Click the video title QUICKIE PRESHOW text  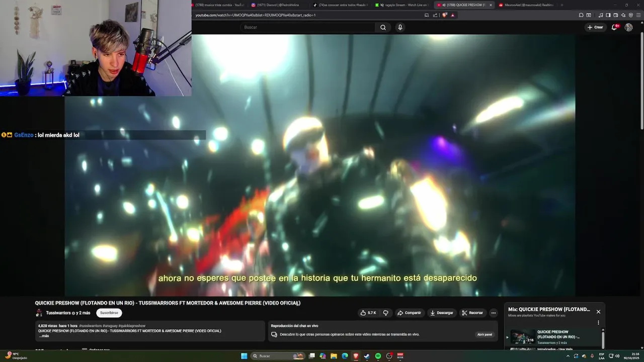(x=168, y=303)
